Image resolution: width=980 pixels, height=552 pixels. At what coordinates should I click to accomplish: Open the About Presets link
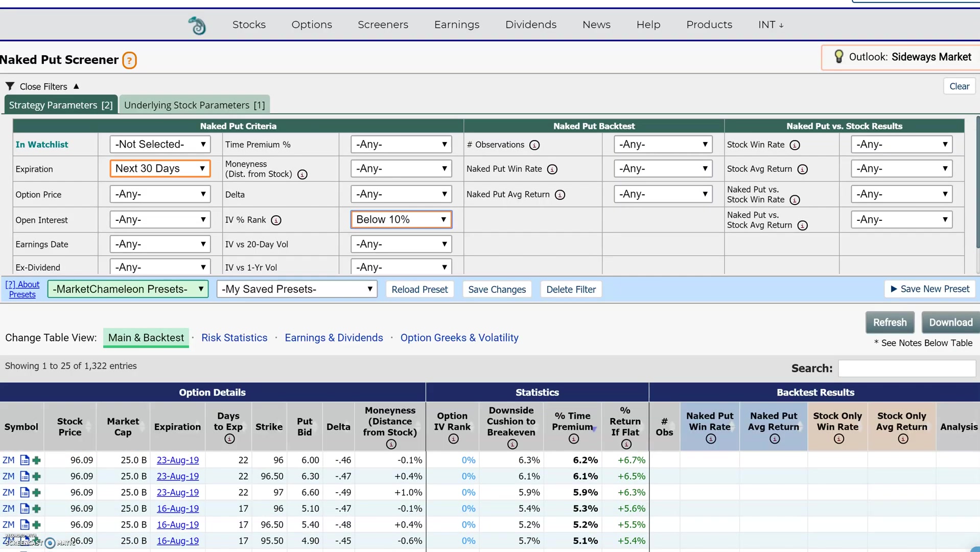coord(22,289)
